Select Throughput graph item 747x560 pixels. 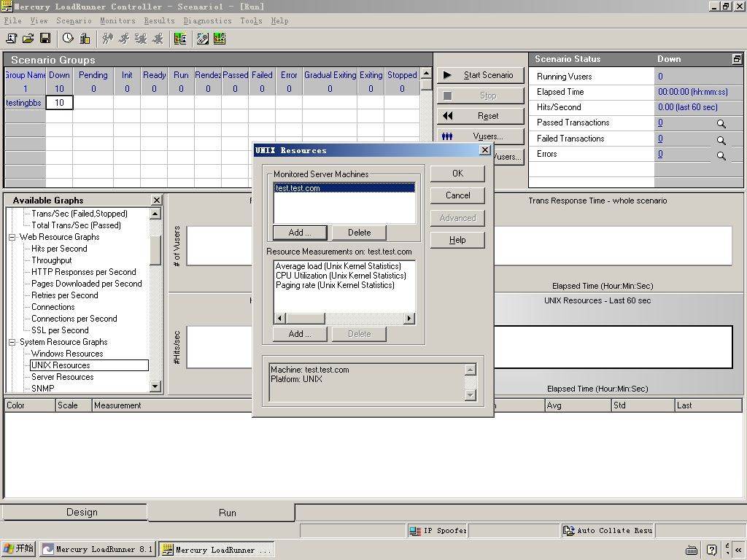(x=52, y=260)
